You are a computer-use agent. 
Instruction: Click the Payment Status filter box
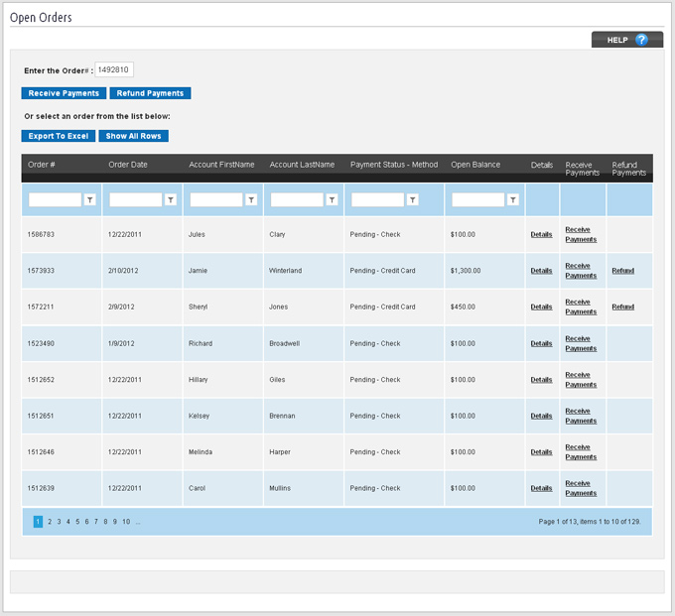[x=377, y=199]
